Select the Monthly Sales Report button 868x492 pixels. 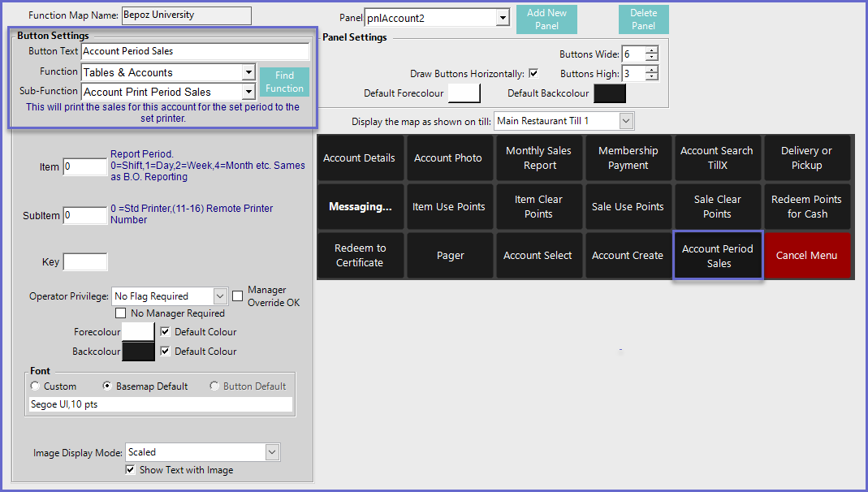(538, 158)
